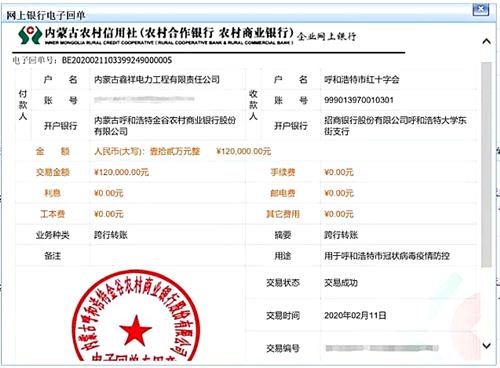Select 其它费用 value ¥0.00元
500x368 pixels.
pos(339,214)
